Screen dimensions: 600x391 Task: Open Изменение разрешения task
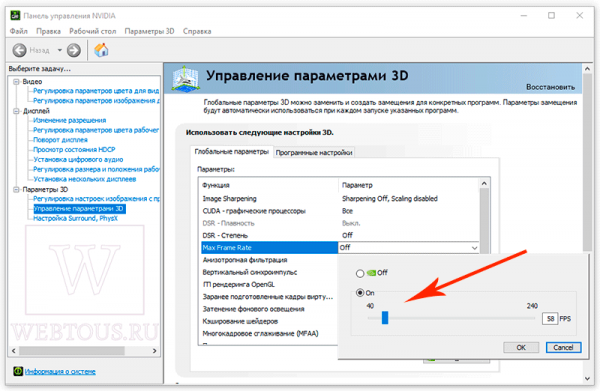coord(69,120)
